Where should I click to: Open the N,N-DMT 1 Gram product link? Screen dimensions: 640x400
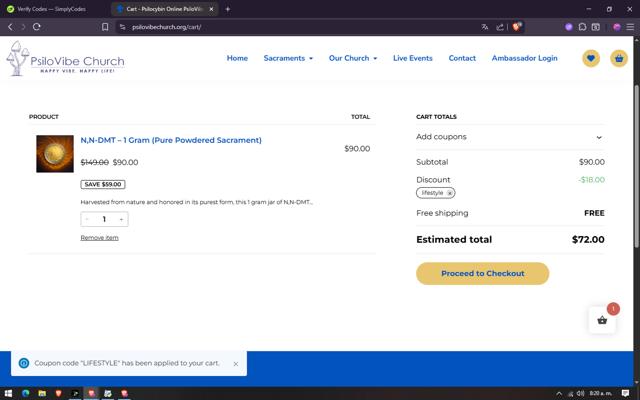[171, 140]
